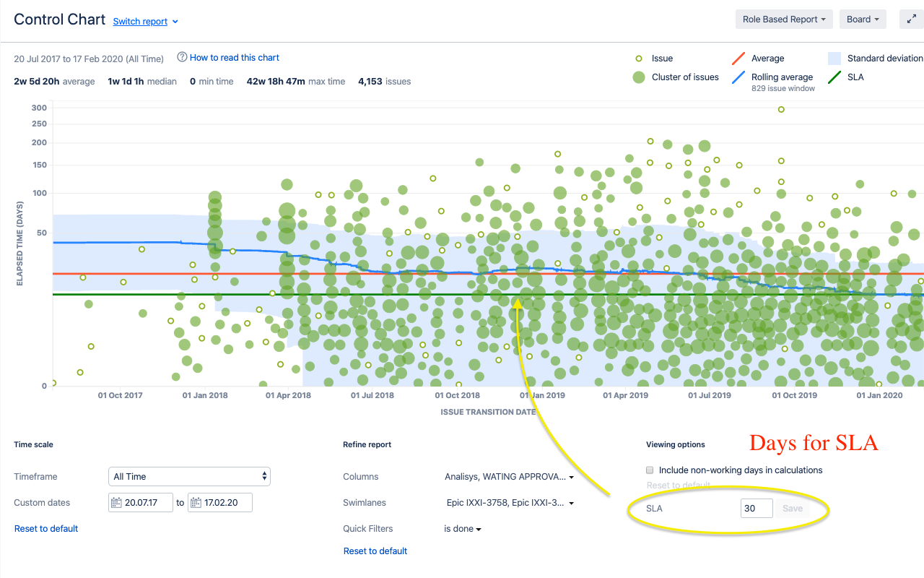Screen dimensions: 924x578
Task: Open the Board menu
Action: coord(863,20)
